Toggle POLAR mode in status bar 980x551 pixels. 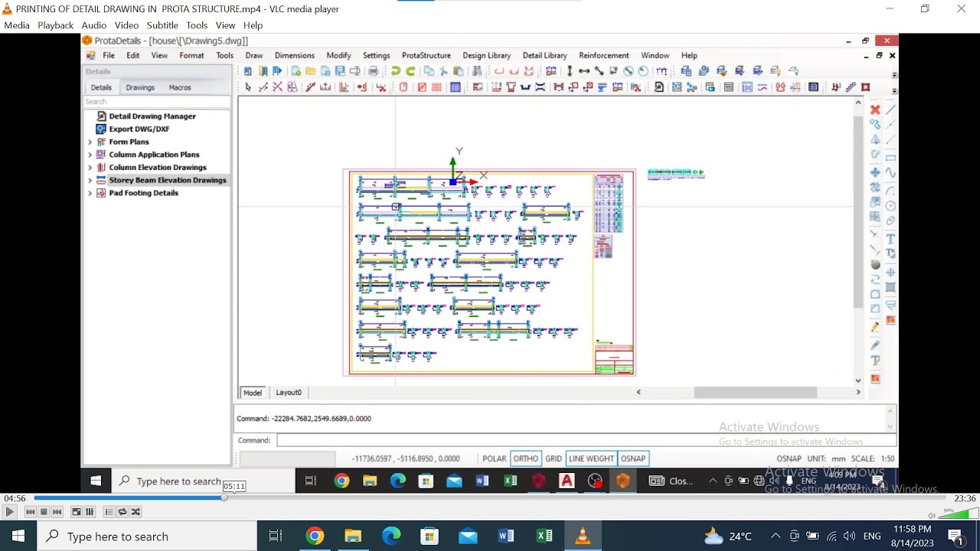click(494, 458)
